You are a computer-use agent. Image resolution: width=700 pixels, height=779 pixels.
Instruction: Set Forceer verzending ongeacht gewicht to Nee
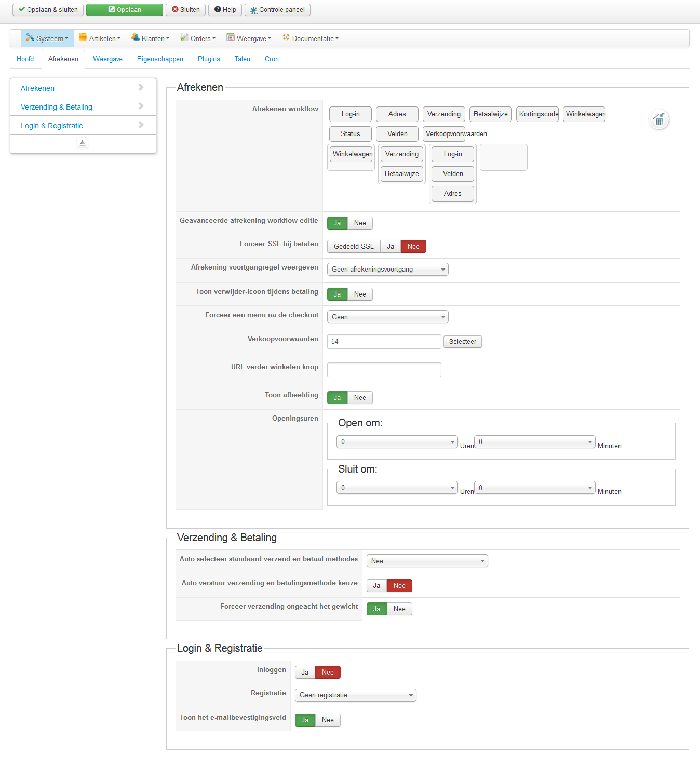399,609
